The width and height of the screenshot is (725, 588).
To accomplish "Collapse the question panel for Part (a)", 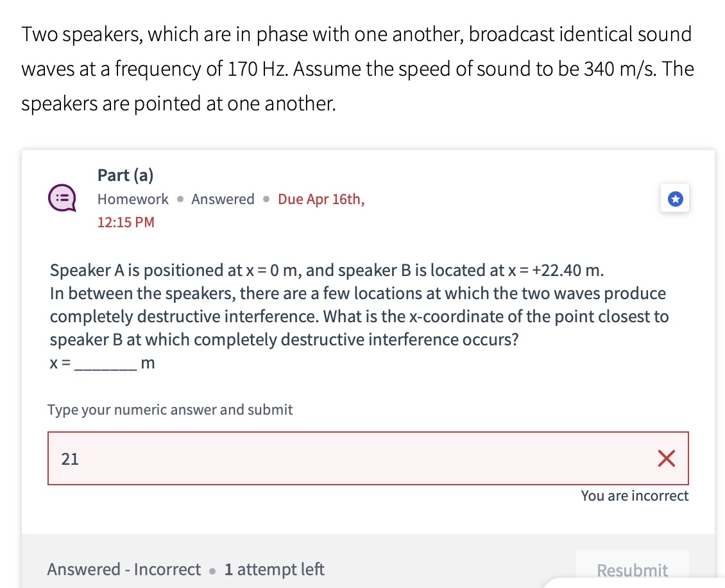I will (x=125, y=175).
